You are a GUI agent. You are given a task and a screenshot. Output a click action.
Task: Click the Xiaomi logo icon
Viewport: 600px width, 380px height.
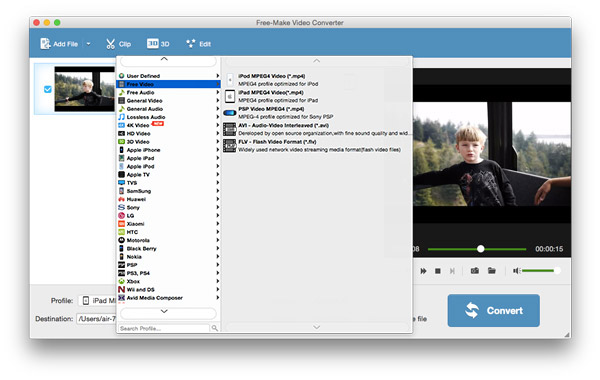(x=121, y=223)
